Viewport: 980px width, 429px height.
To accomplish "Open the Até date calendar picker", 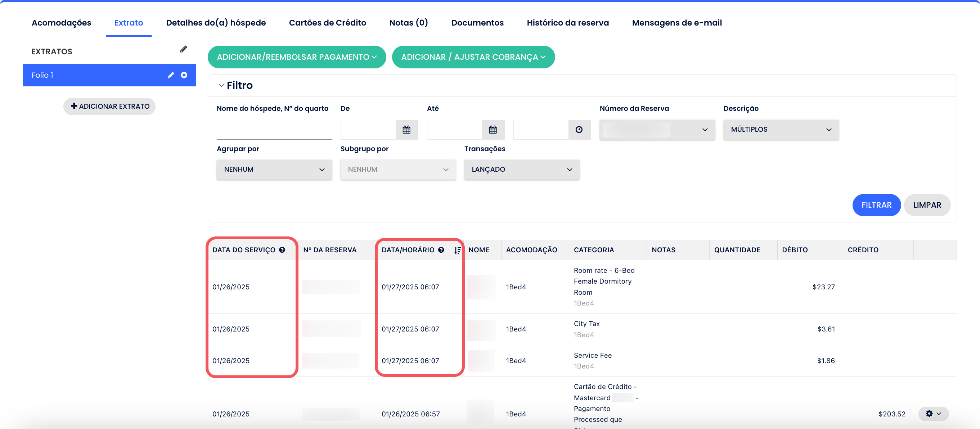I will click(x=493, y=130).
